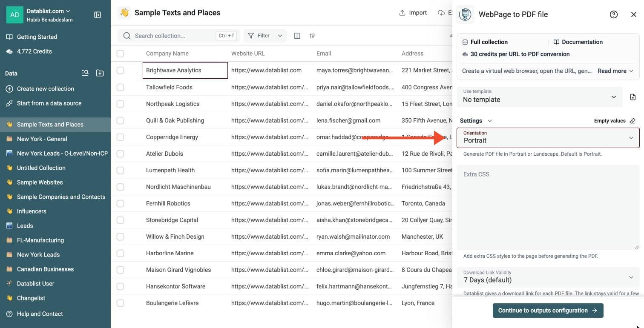Open the Canadian Businesses collection

click(x=55, y=269)
